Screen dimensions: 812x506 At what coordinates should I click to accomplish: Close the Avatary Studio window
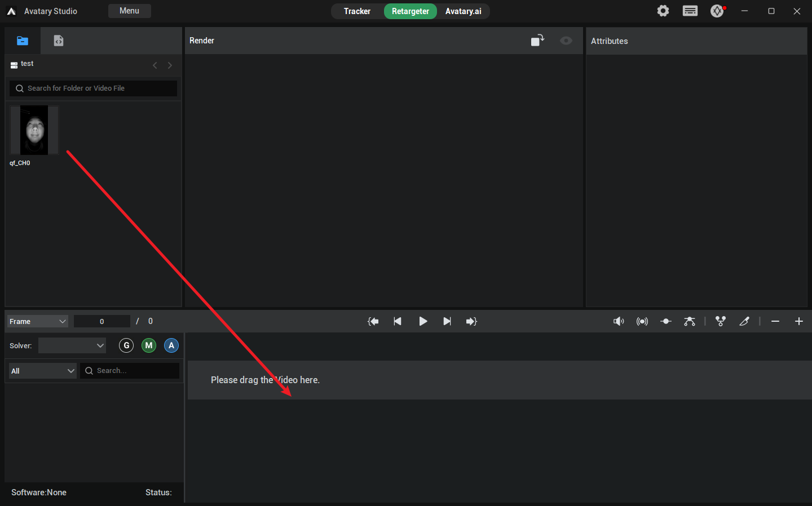click(x=797, y=11)
